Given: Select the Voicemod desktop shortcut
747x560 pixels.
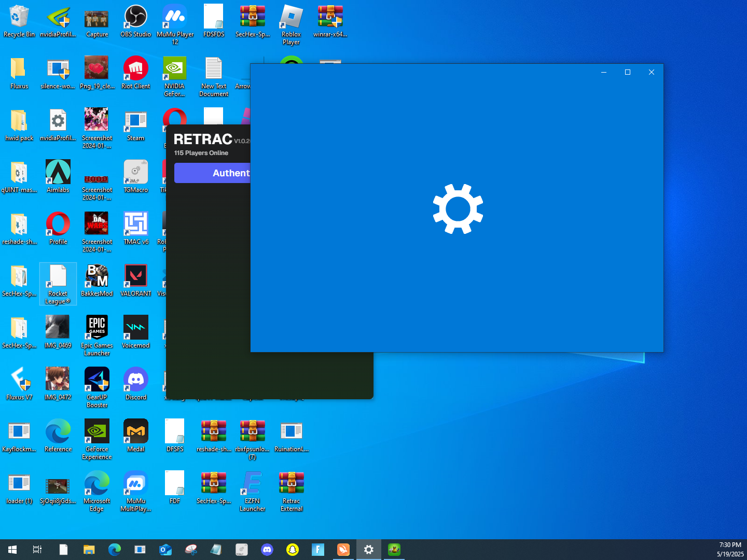Looking at the screenshot, I should 135,332.
